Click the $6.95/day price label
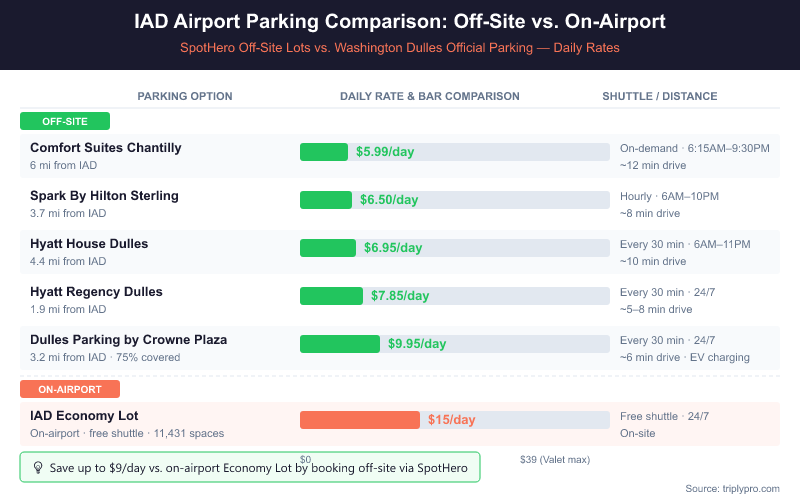This screenshot has height=500, width=800. (x=393, y=248)
